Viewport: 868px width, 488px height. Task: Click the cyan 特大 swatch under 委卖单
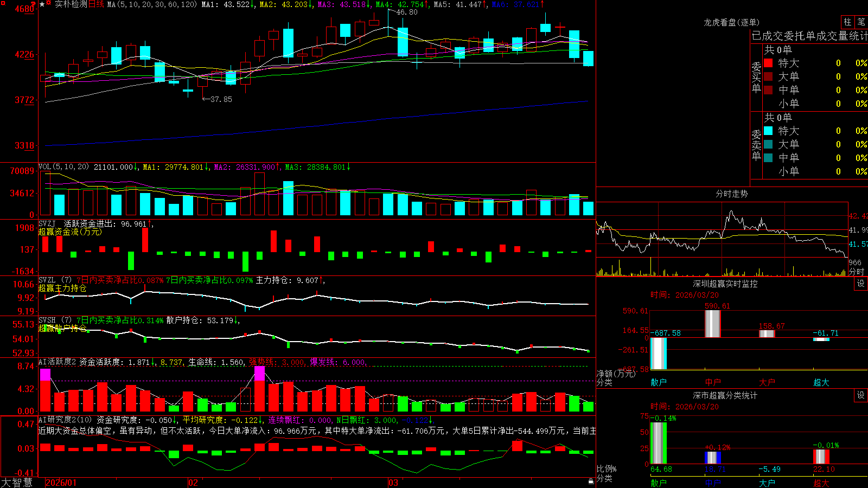click(x=768, y=131)
